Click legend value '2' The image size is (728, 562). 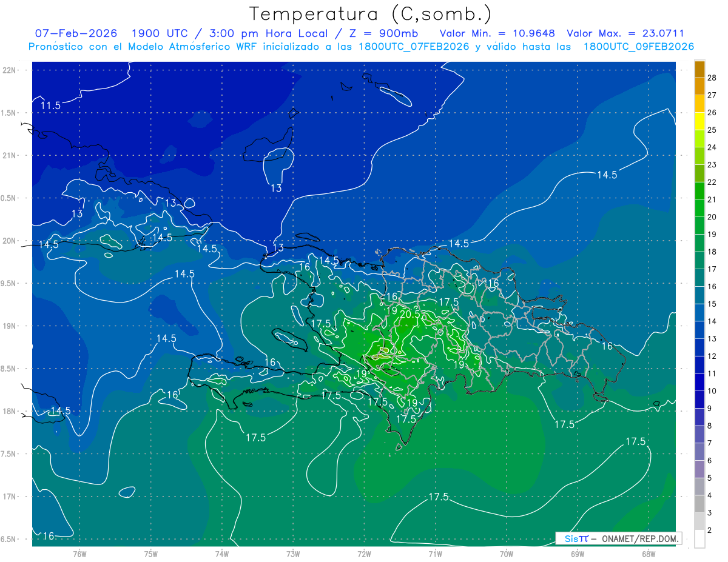710,530
